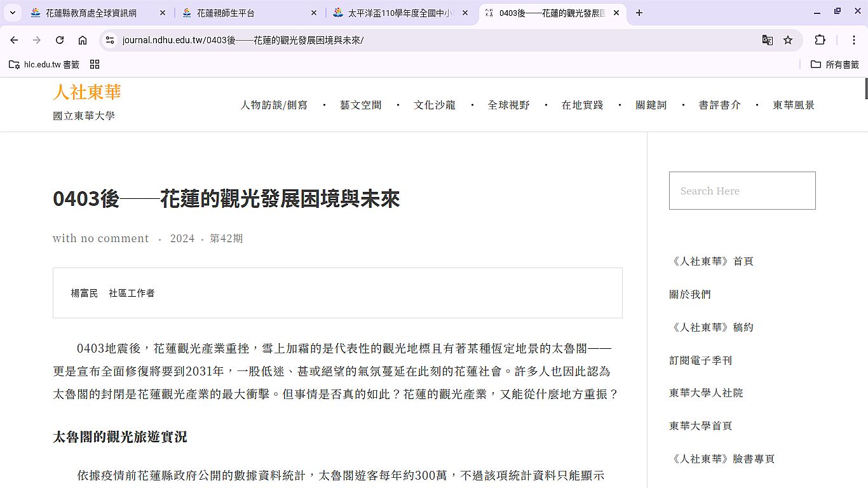Open the Chrome three-dot menu
Image resolution: width=868 pixels, height=488 pixels.
(x=854, y=40)
